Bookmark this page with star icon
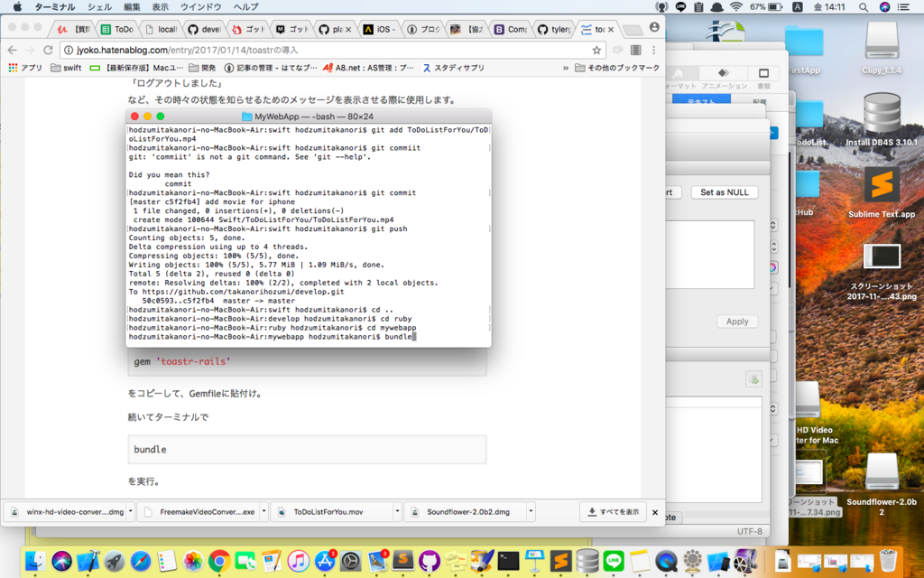 coord(596,51)
